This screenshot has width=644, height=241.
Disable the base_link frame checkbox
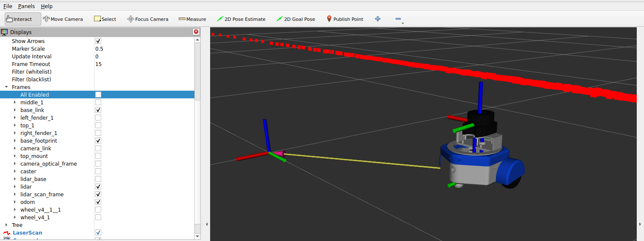tap(98, 110)
